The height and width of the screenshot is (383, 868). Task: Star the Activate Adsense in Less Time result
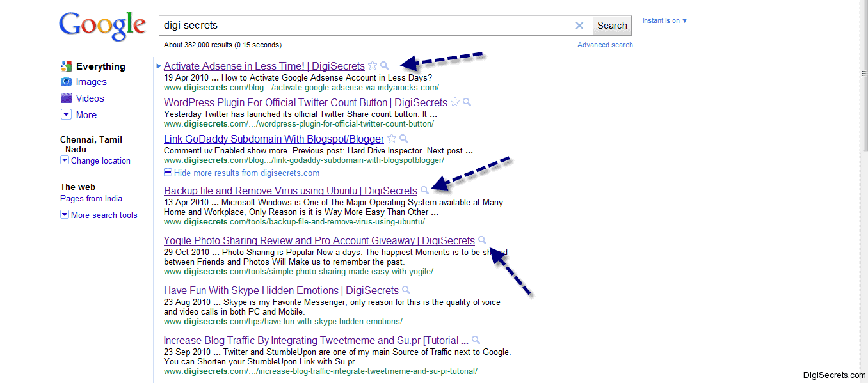[373, 66]
